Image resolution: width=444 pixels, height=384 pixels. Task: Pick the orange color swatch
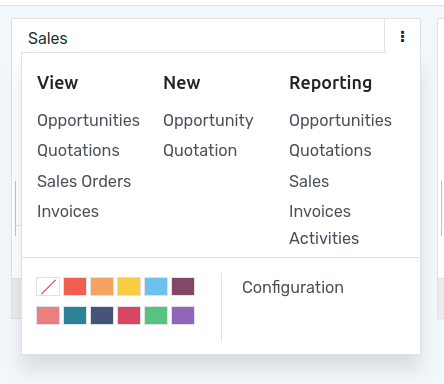coord(102,287)
